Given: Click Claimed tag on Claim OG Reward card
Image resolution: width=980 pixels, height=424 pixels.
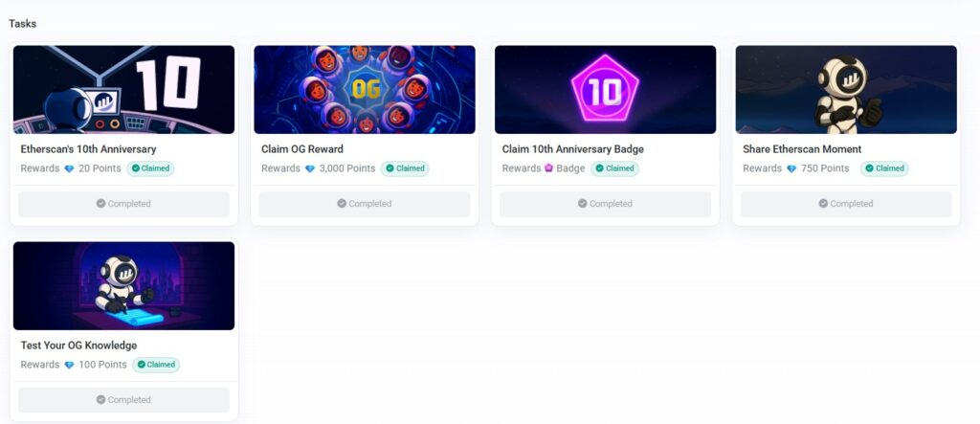Looking at the screenshot, I should point(405,168).
